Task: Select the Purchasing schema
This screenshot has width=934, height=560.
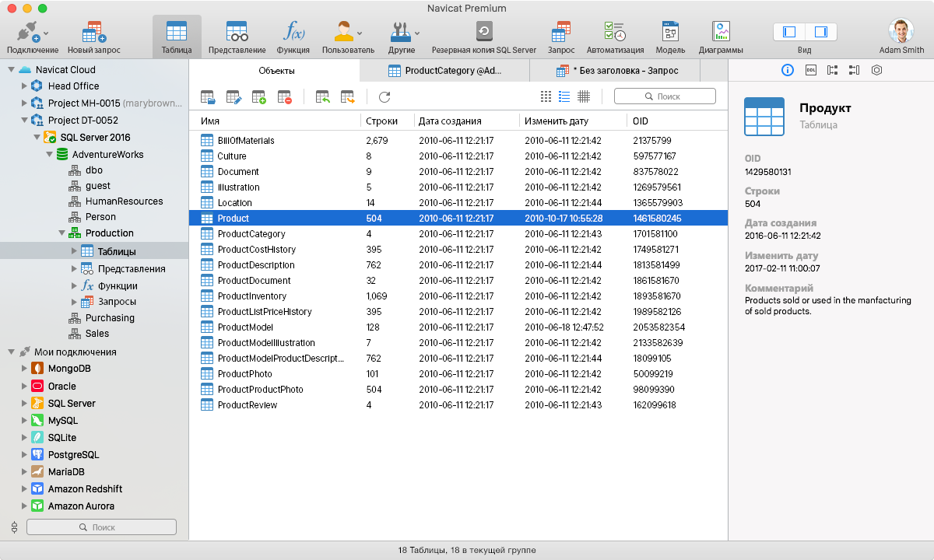Action: pos(110,317)
